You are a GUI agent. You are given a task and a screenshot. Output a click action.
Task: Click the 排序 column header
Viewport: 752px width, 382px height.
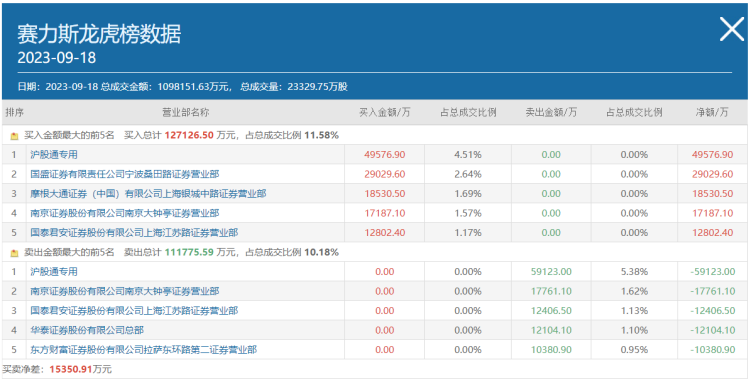pyautogui.click(x=14, y=113)
